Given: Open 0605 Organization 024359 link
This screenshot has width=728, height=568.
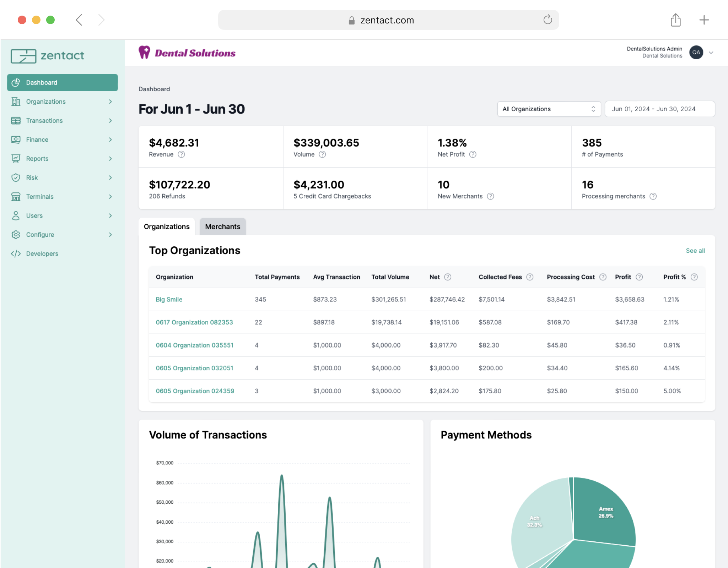Looking at the screenshot, I should 195,391.
